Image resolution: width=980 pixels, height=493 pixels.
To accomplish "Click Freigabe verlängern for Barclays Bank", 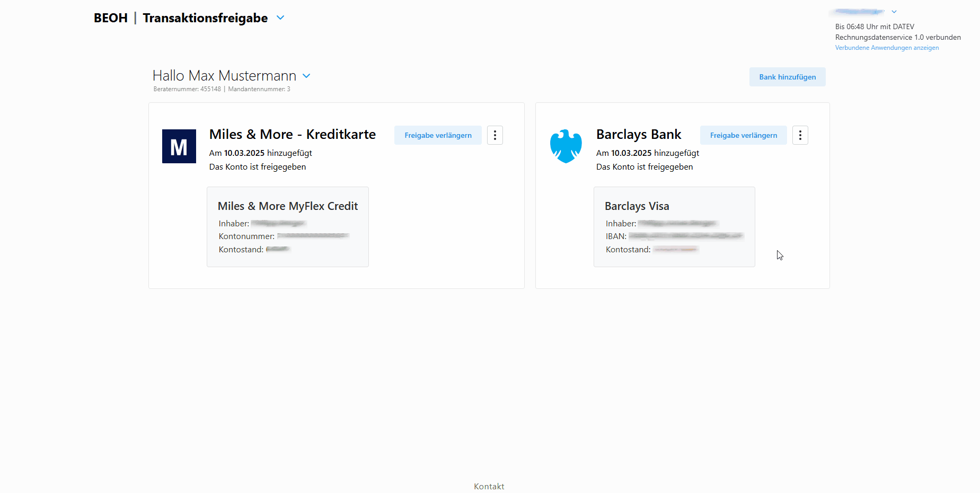I will click(x=743, y=135).
